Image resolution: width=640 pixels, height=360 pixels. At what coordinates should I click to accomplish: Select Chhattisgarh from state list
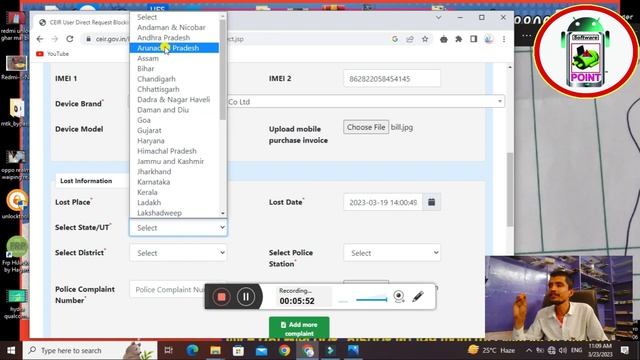point(174,89)
